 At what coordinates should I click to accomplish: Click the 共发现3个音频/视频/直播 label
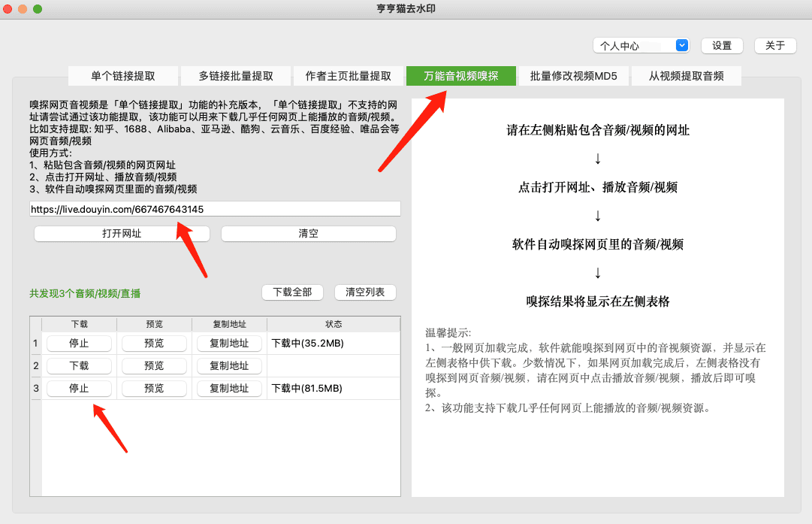pyautogui.click(x=85, y=293)
